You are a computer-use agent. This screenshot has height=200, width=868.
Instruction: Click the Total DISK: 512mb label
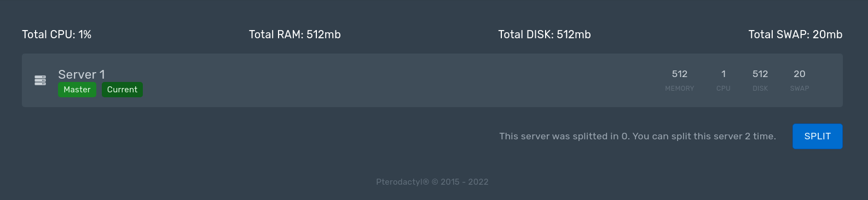tap(545, 34)
